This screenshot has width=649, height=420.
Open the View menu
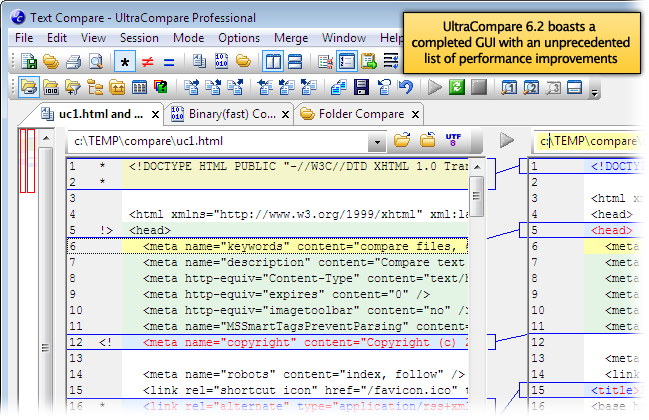[93, 38]
